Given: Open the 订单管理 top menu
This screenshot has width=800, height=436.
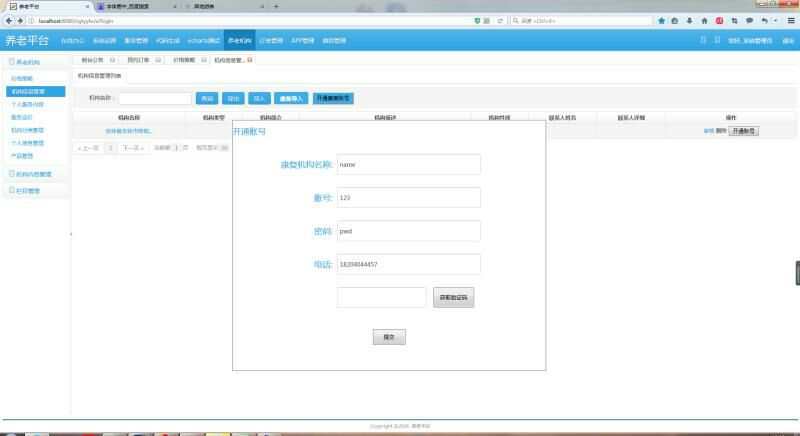Looking at the screenshot, I should coord(271,41).
